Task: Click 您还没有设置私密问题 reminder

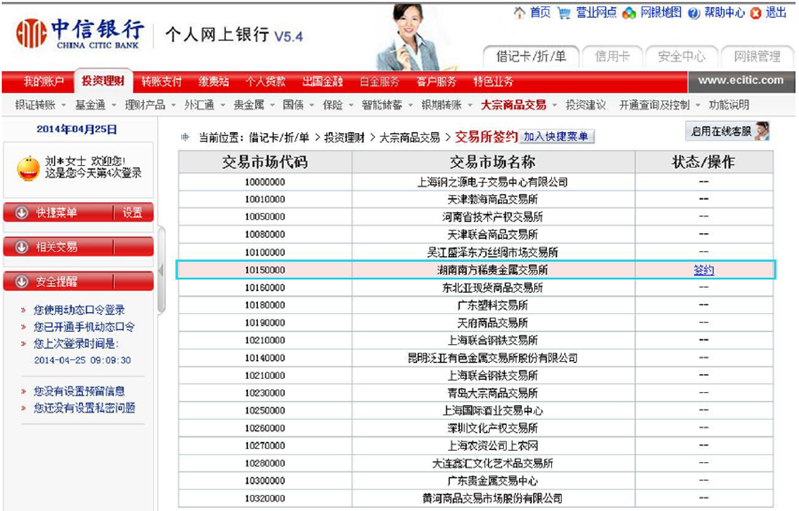Action: (84, 408)
